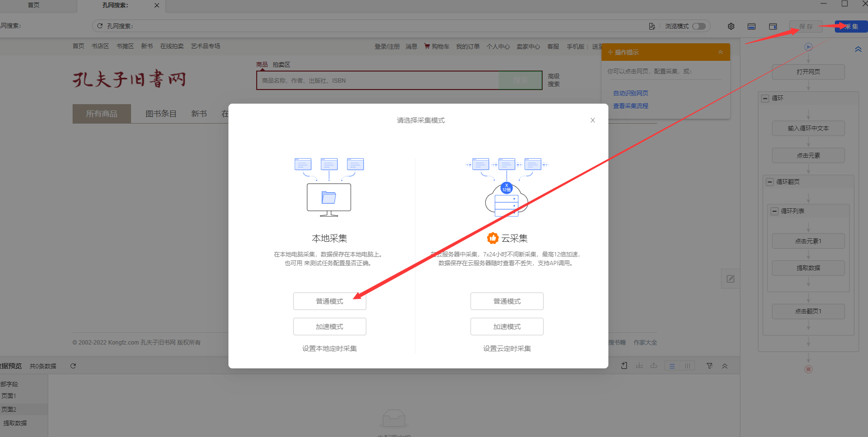Click the blue 采集 button
Image resolution: width=868 pixels, height=437 pixels.
851,26
